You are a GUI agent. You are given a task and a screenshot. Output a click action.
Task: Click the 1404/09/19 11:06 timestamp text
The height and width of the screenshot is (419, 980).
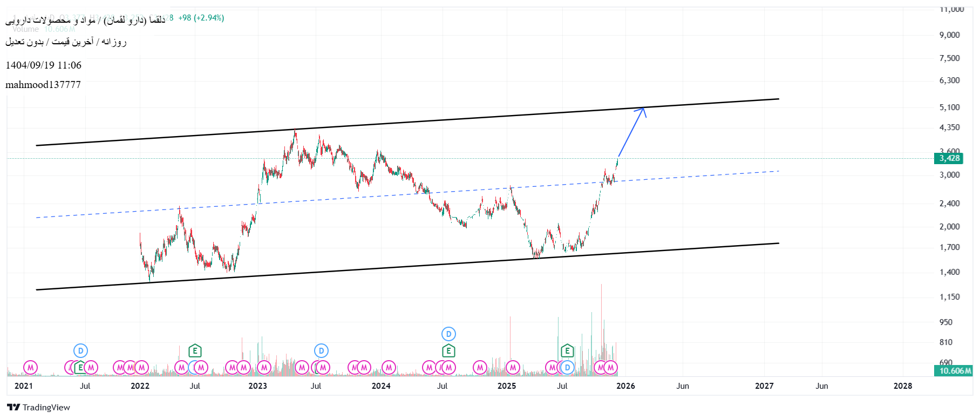(44, 65)
